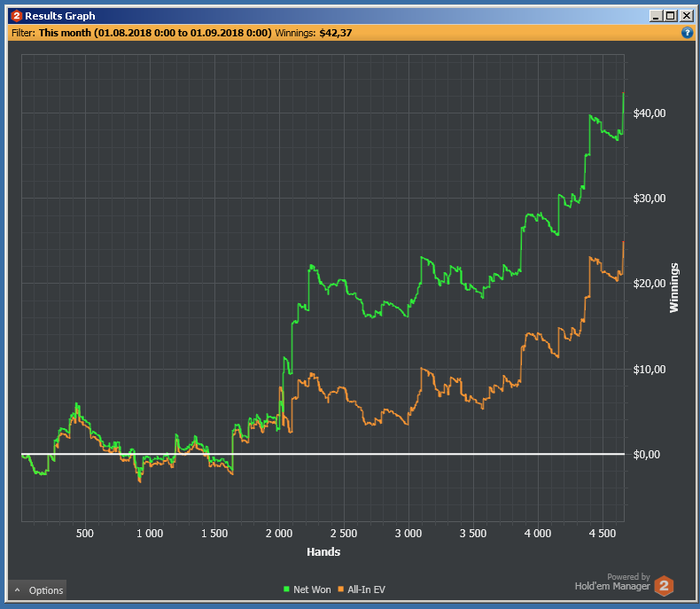The image size is (700, 609).
Task: Click the Hold'em Manager 2 logo badge
Action: coord(664,585)
